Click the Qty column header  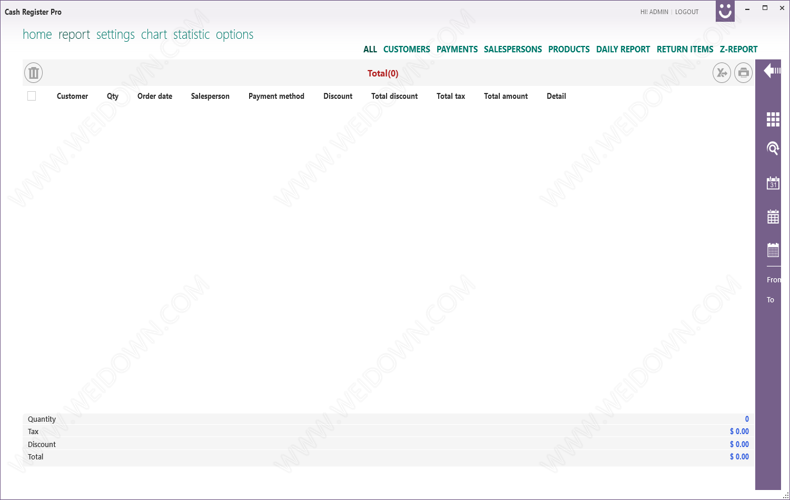point(112,96)
